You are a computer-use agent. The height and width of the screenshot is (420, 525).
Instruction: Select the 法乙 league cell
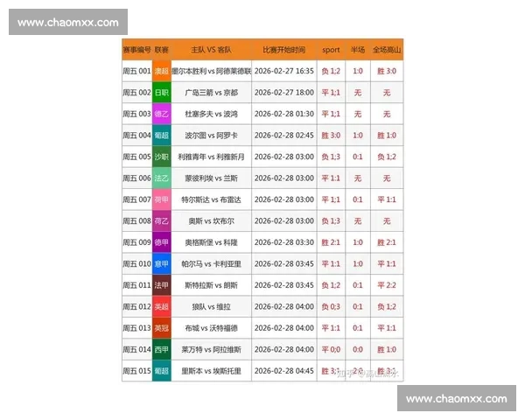(x=161, y=178)
